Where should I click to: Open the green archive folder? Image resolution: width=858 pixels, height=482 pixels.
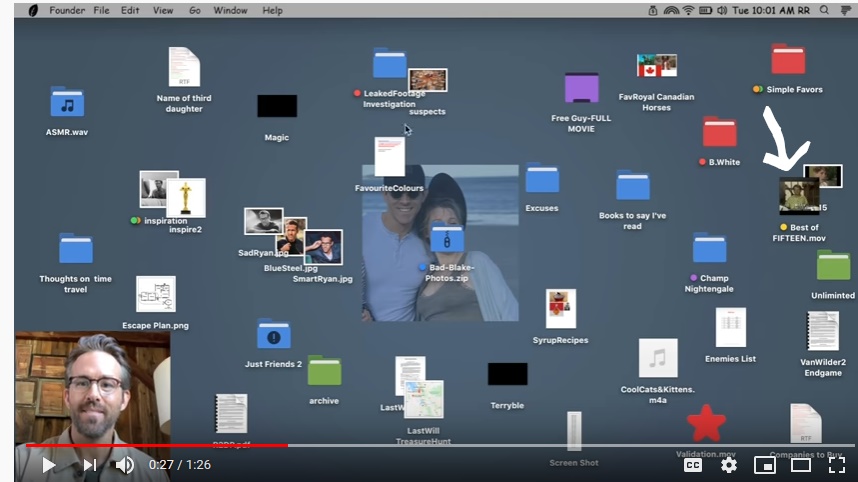[x=324, y=371]
